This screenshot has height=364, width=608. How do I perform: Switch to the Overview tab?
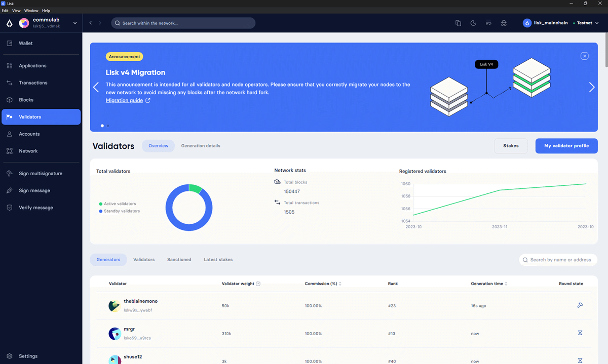pos(158,146)
